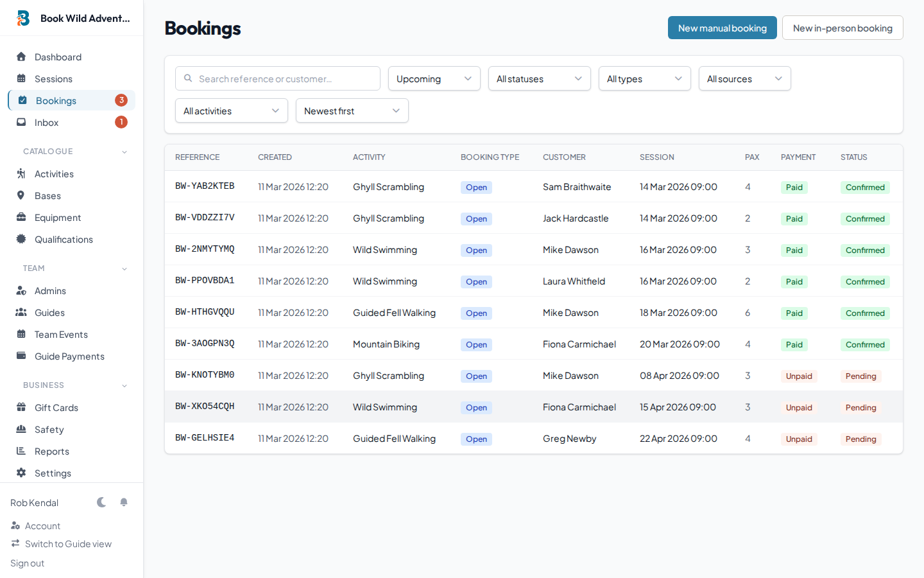Viewport: 924px width, 578px height.
Task: Collapse the TEAM sidebar section
Action: (x=124, y=268)
